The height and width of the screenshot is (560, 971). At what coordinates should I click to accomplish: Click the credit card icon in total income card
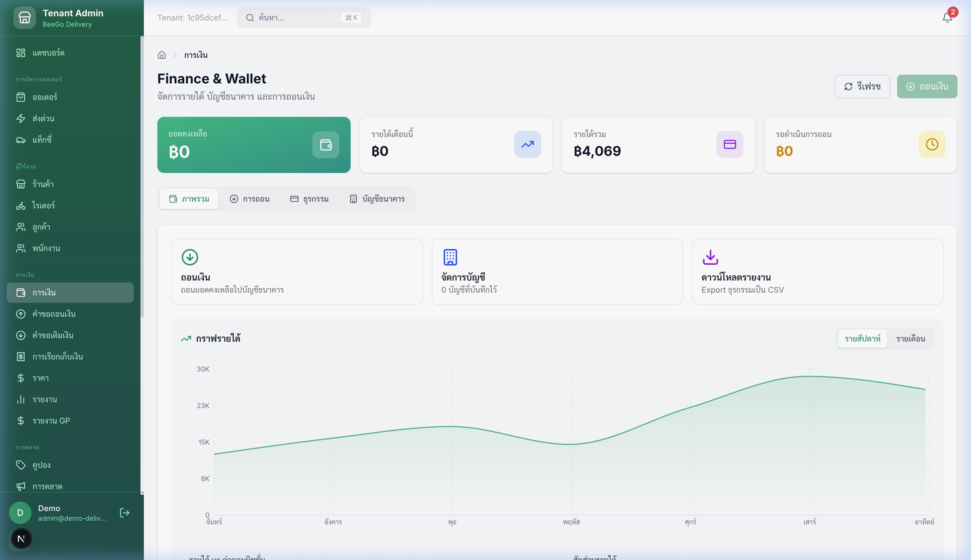coord(729,145)
